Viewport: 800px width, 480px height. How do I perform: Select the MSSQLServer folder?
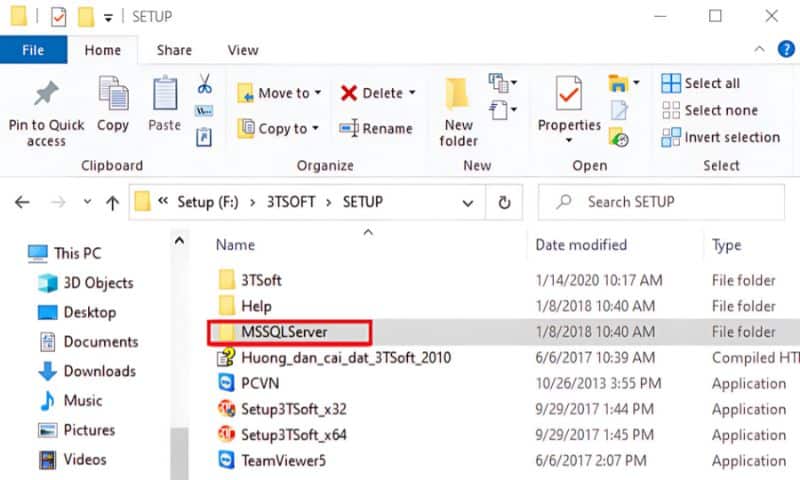(x=273, y=332)
